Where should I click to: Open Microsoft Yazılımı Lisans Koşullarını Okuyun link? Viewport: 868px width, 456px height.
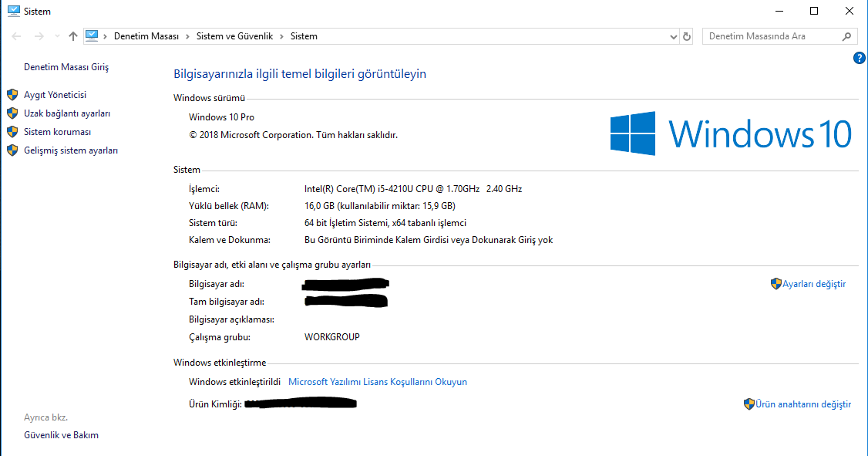click(378, 382)
